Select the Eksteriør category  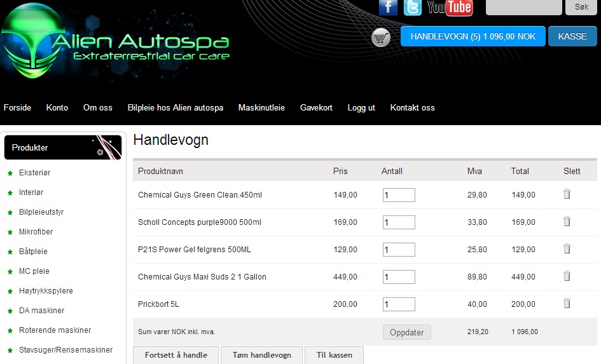[x=34, y=173]
